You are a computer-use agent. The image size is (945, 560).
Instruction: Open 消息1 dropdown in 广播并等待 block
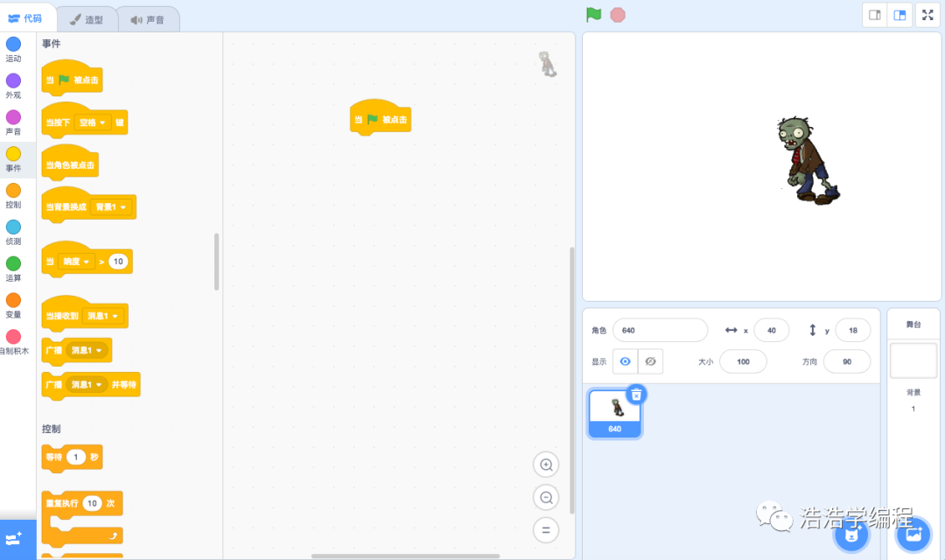pos(87,385)
